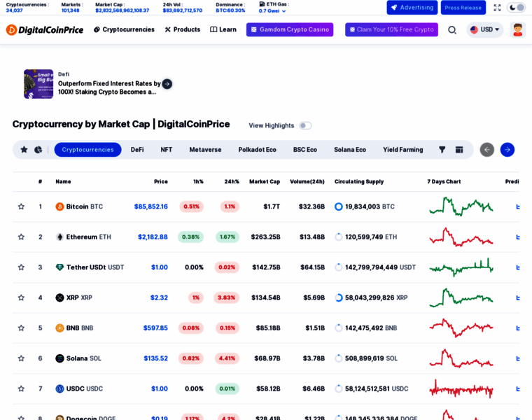This screenshot has height=420, width=532.
Task: Click the portfolio pie chart icon
Action: (x=38, y=150)
